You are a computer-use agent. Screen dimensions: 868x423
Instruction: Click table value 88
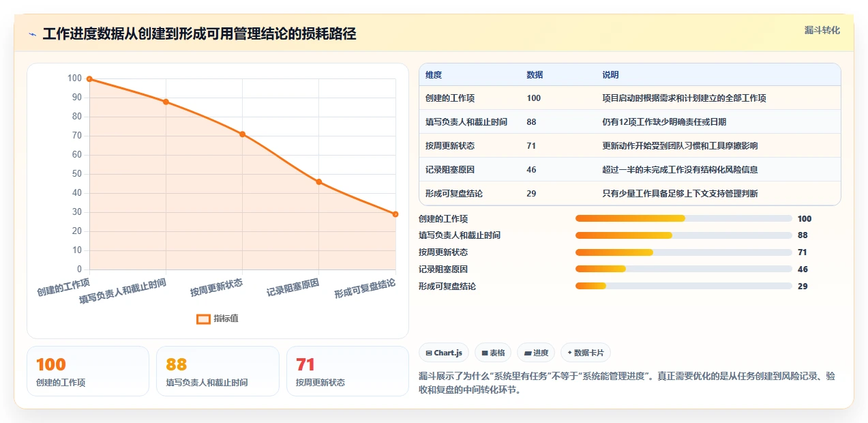click(532, 122)
